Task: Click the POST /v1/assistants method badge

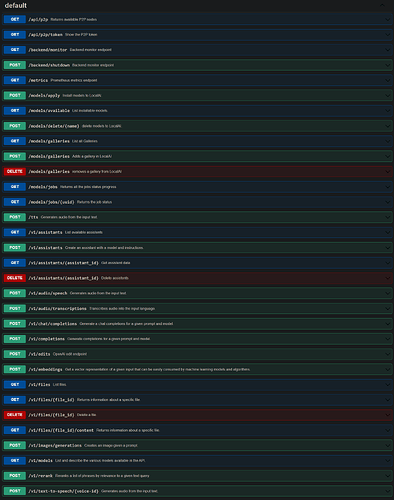Action: (x=15, y=248)
